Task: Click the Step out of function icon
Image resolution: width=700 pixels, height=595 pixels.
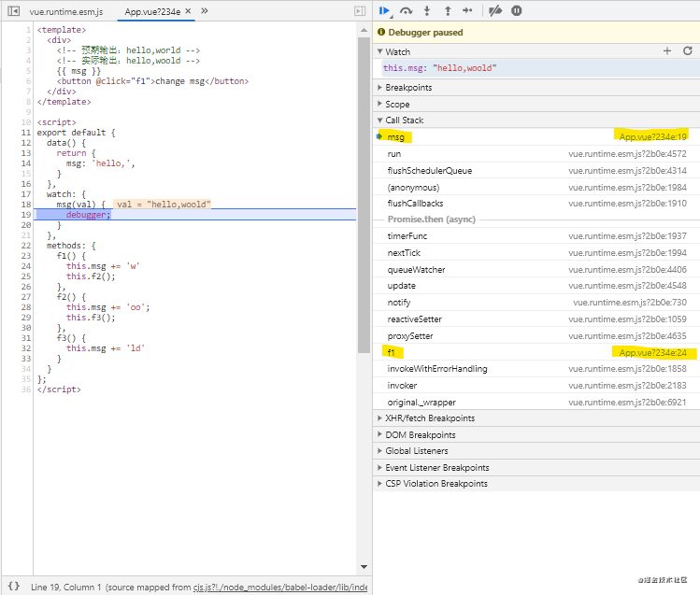Action: pos(447,10)
